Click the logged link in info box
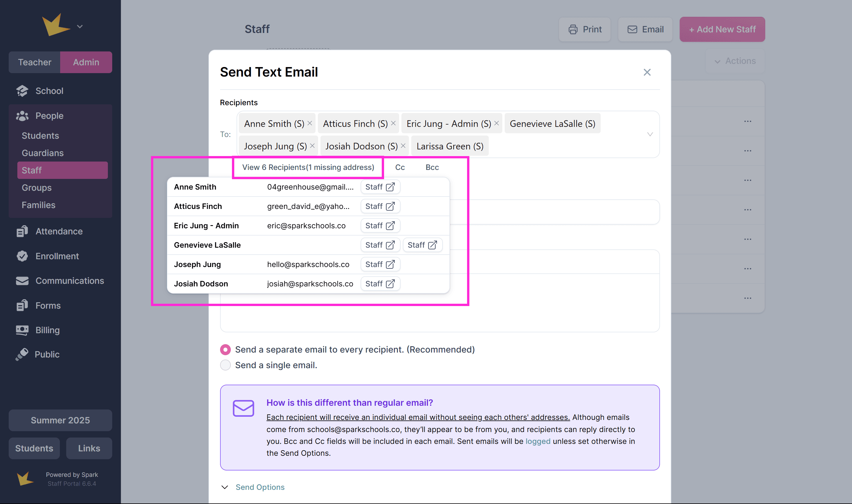The height and width of the screenshot is (504, 852). [x=538, y=441]
